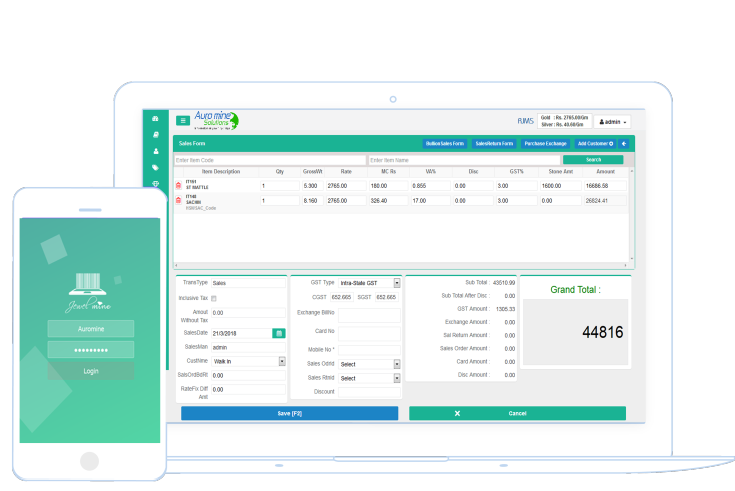Click the Auro mine Solutions logo

tap(217, 120)
